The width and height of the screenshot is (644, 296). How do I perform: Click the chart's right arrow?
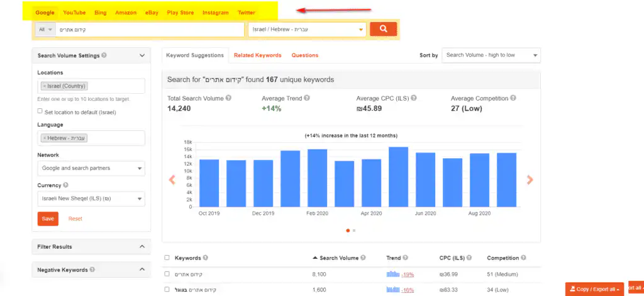click(x=530, y=179)
